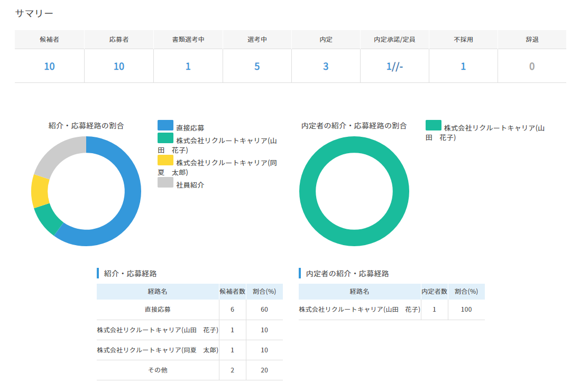Toggle yellow legend swatch for 同夏 太郎

tap(165, 160)
